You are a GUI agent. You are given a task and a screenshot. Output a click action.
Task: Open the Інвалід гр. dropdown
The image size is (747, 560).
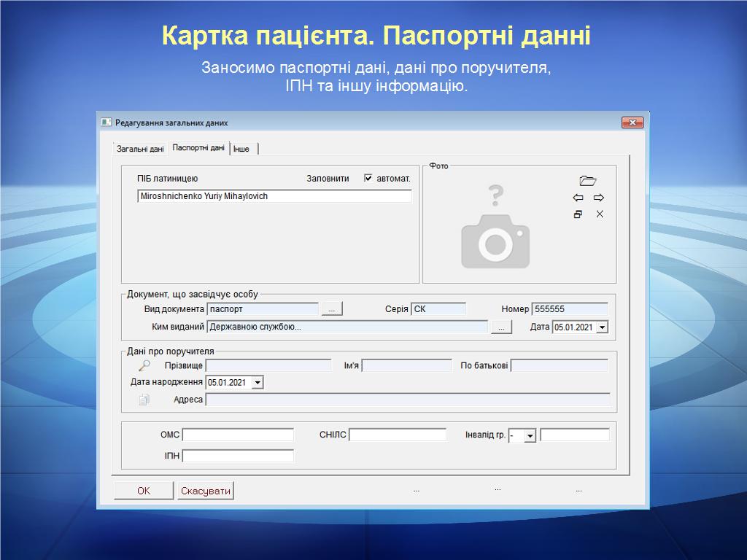point(530,435)
